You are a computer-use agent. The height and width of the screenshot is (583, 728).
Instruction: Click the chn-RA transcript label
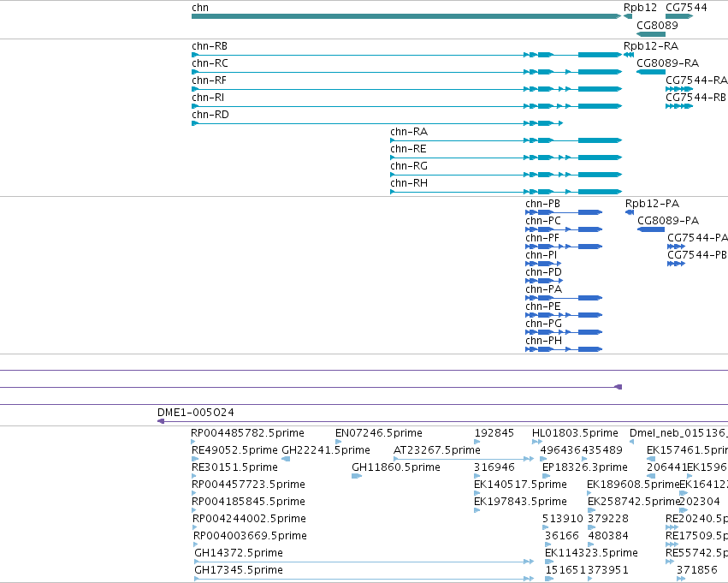point(409,132)
